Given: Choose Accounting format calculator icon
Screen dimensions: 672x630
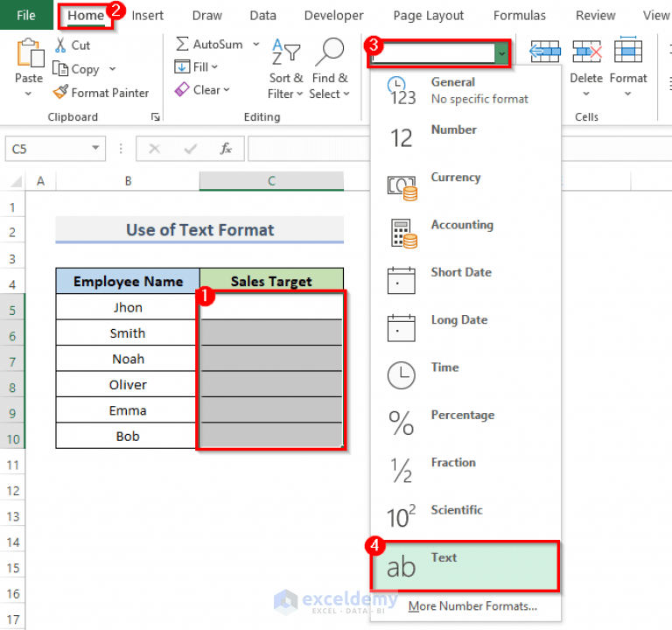Looking at the screenshot, I should click(x=403, y=234).
